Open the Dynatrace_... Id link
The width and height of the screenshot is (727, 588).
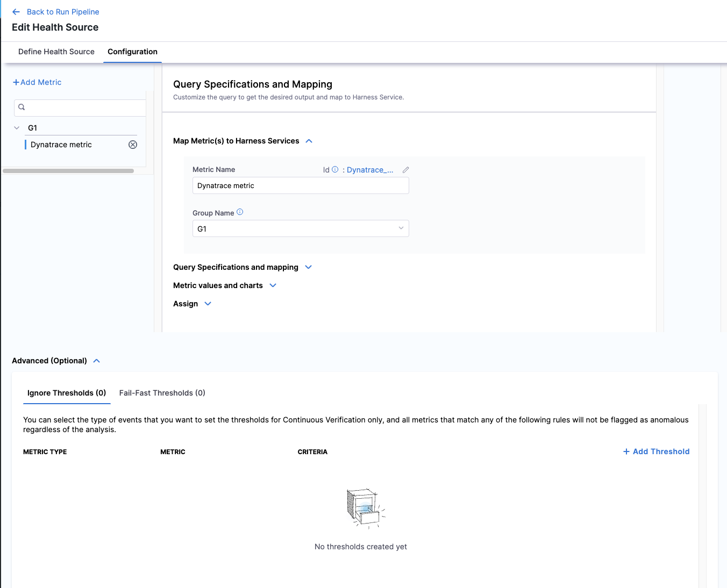tap(370, 170)
